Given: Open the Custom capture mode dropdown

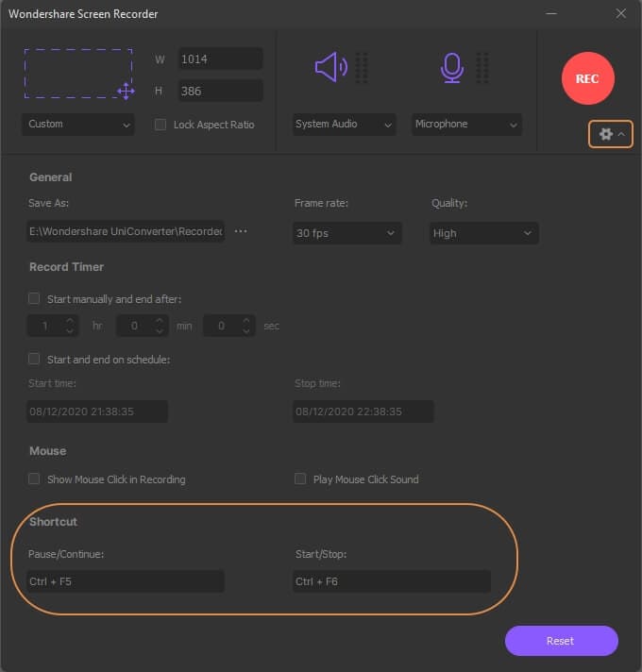Looking at the screenshot, I should (78, 125).
